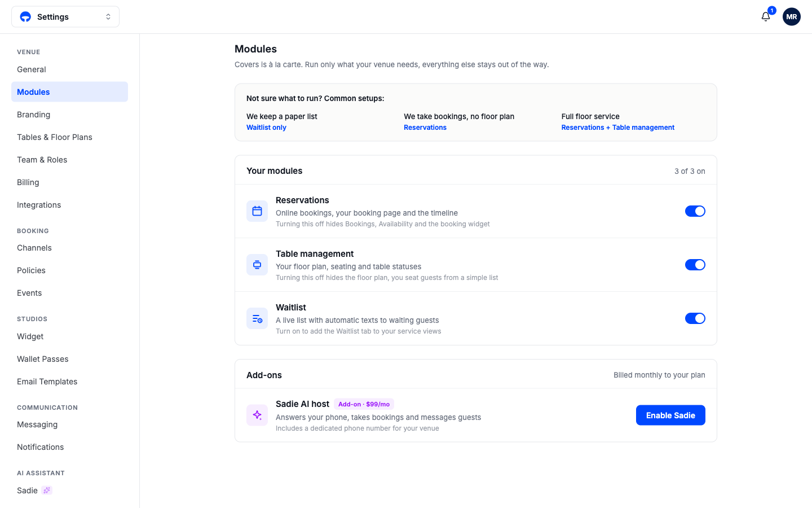Open the notifications bell icon
Image resolution: width=812 pixels, height=508 pixels.
click(x=766, y=17)
